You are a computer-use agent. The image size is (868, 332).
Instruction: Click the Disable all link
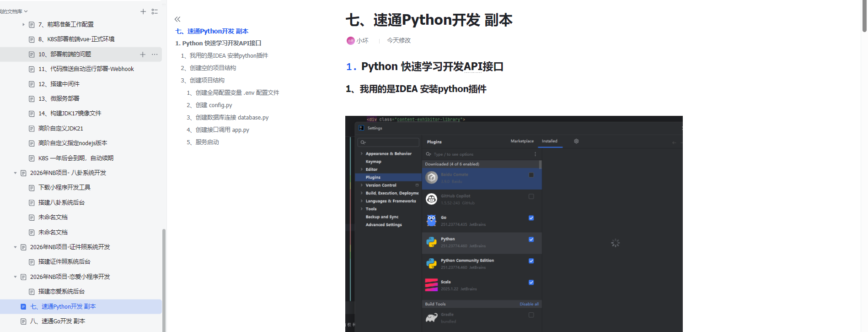tap(529, 304)
